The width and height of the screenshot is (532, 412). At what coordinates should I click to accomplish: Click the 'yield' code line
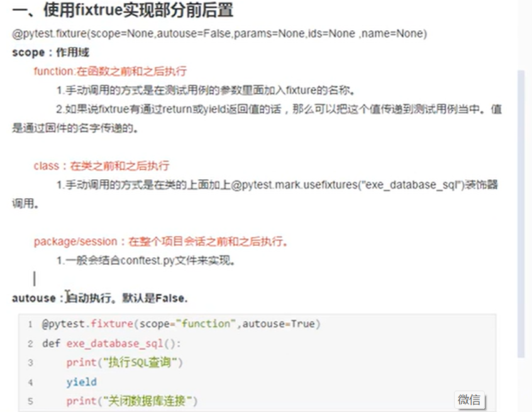pos(81,382)
